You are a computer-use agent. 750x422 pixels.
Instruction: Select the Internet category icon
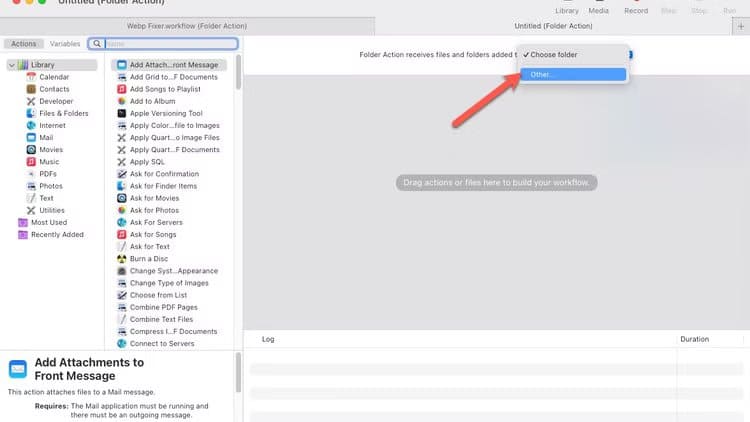click(31, 125)
